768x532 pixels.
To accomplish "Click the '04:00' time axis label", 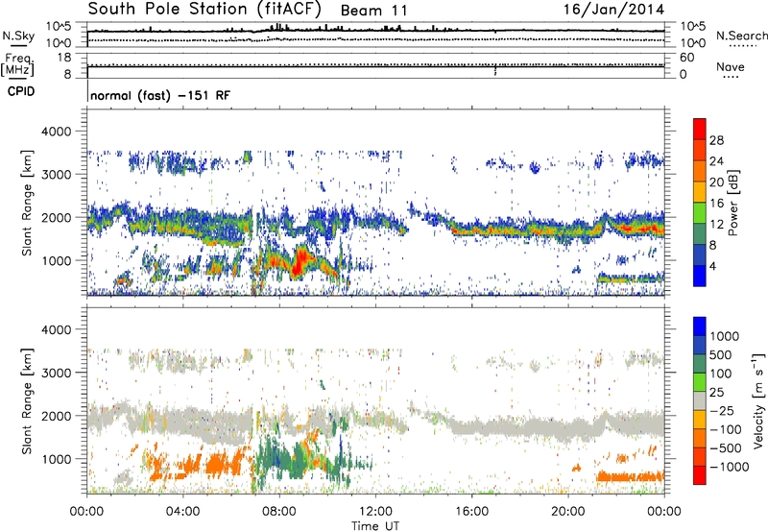I will [182, 512].
